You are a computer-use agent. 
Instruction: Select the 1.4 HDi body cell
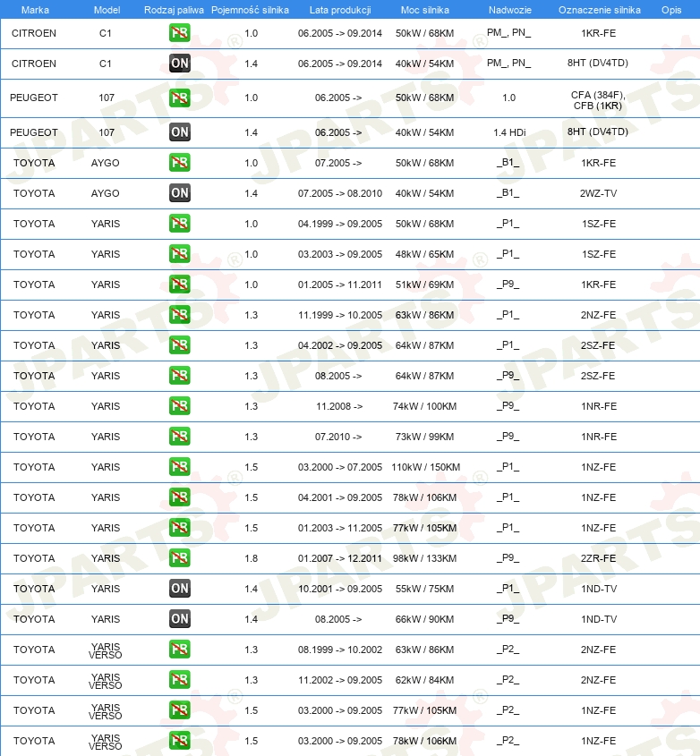tap(509, 132)
